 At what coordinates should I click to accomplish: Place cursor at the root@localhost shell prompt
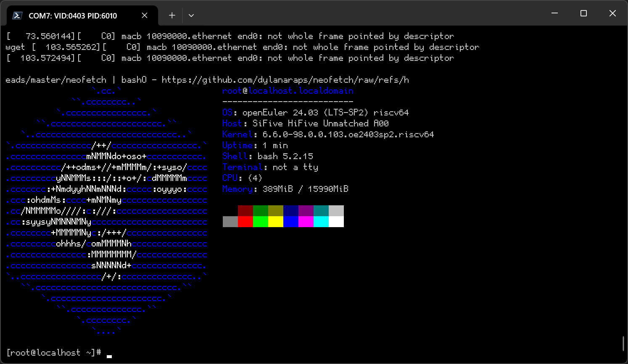(109, 353)
